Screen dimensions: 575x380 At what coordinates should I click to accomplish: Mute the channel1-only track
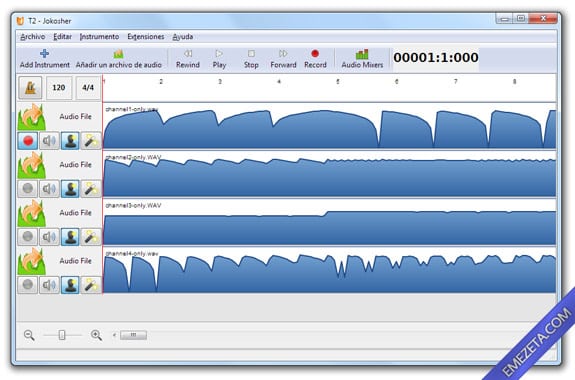pos(49,141)
